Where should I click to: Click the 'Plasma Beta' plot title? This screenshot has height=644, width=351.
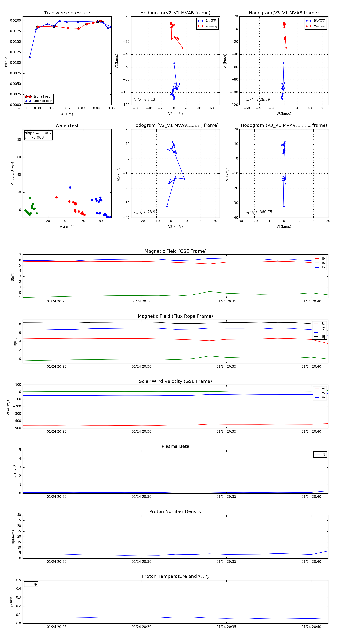click(175, 446)
